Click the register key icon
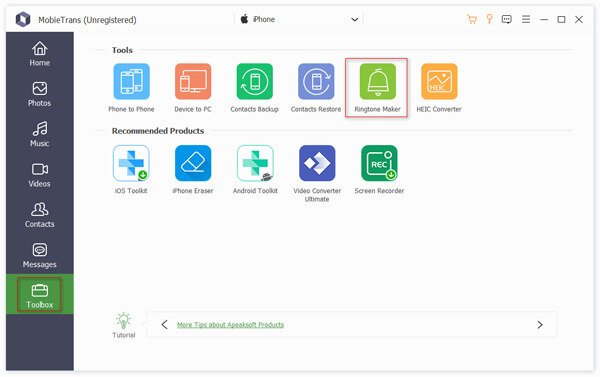The width and height of the screenshot is (600, 377). click(489, 19)
